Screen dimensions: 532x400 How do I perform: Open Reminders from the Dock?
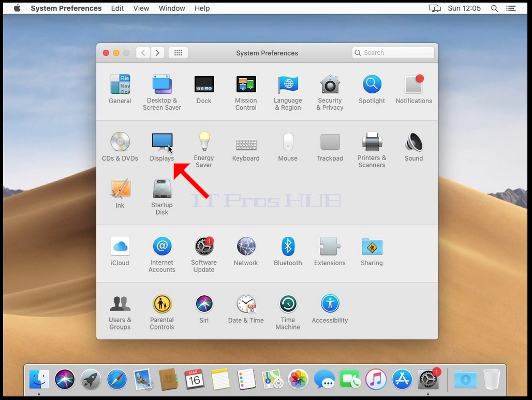coord(247,379)
